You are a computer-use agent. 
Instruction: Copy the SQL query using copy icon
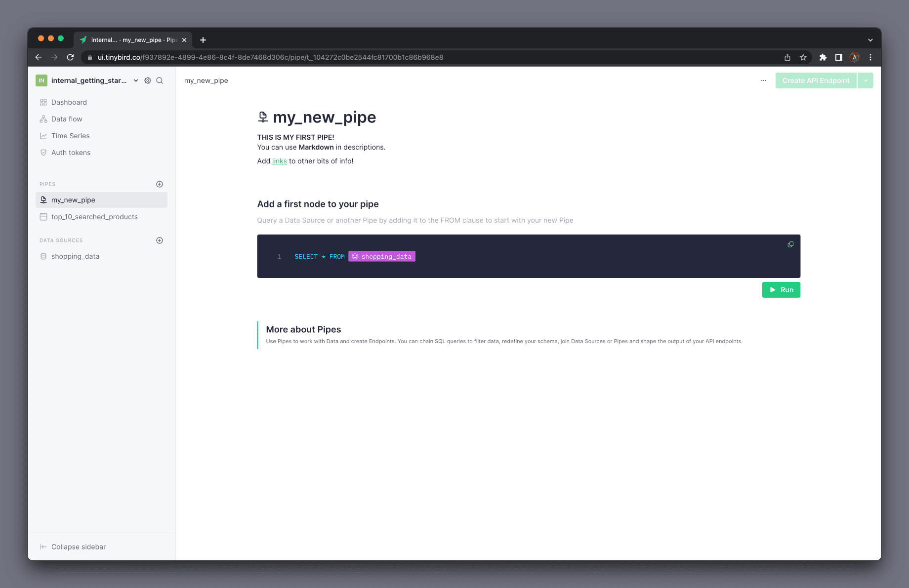[790, 244]
